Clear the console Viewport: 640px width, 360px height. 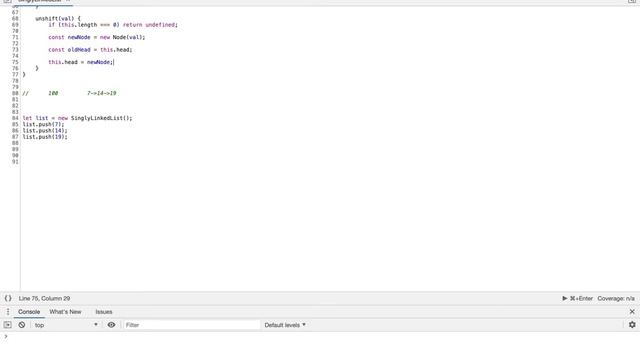[x=22, y=325]
